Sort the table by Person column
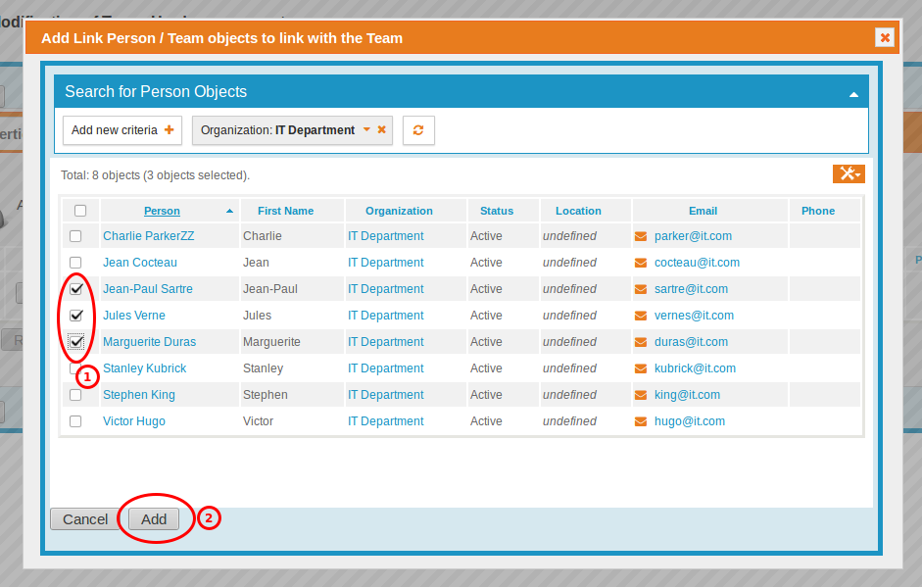Viewport: 922px width, 588px height. coord(162,210)
